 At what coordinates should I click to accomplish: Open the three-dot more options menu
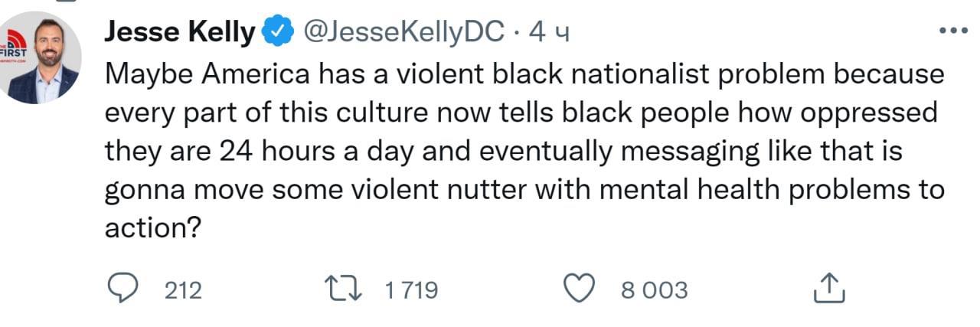(x=952, y=31)
